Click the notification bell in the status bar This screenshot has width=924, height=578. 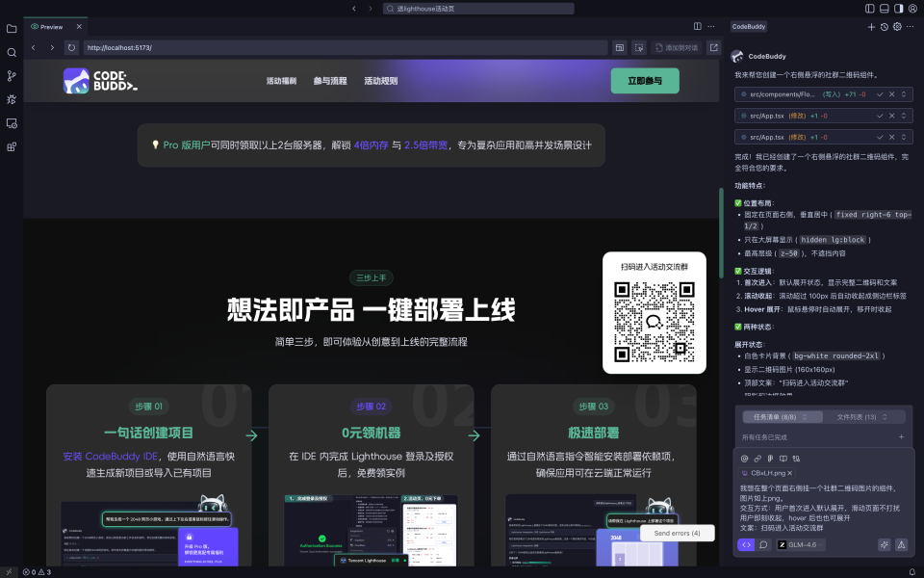click(911, 570)
